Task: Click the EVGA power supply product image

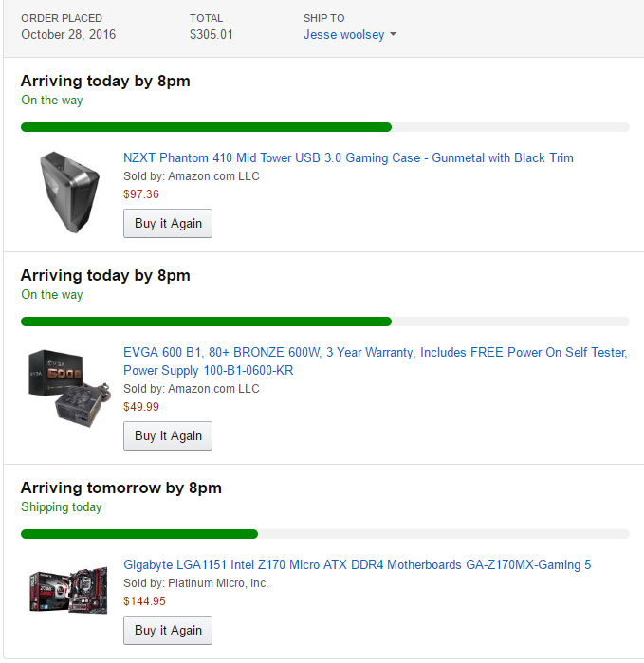Action: pos(69,388)
